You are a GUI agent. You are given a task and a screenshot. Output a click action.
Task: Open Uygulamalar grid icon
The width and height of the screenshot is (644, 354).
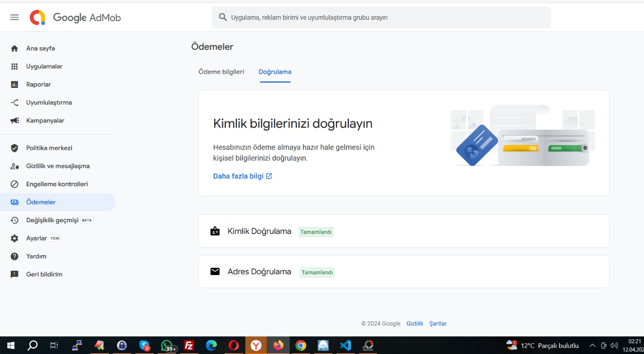[x=14, y=66]
